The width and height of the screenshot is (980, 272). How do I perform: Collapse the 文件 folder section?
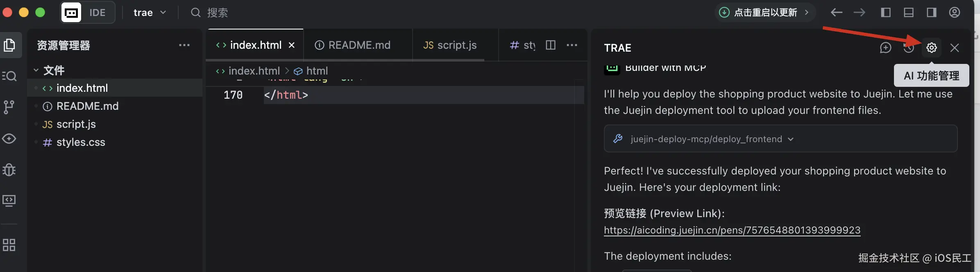[x=36, y=70]
